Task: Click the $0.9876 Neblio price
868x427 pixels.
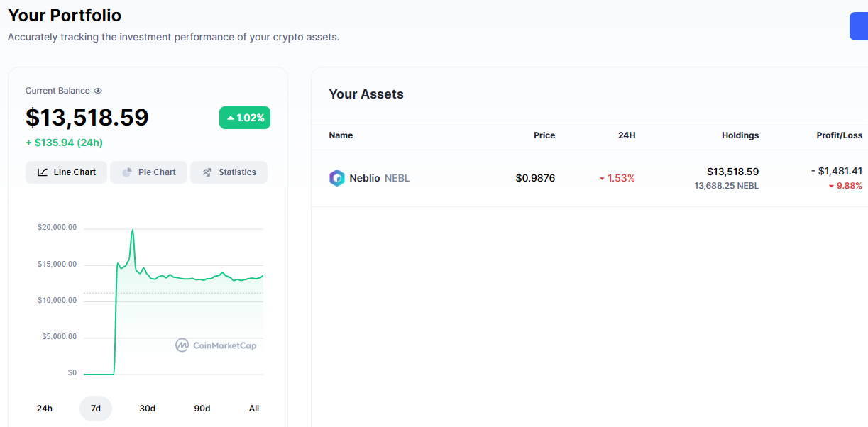Action: pos(536,178)
